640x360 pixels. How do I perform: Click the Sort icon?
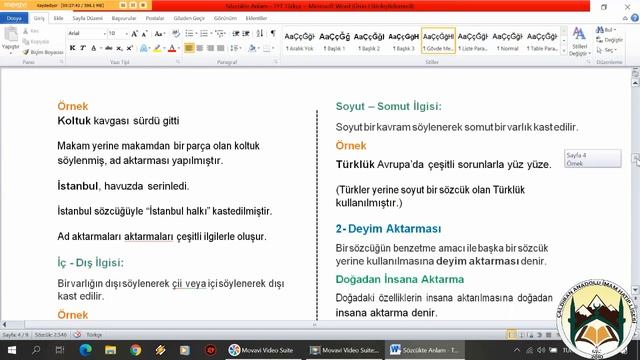point(260,33)
